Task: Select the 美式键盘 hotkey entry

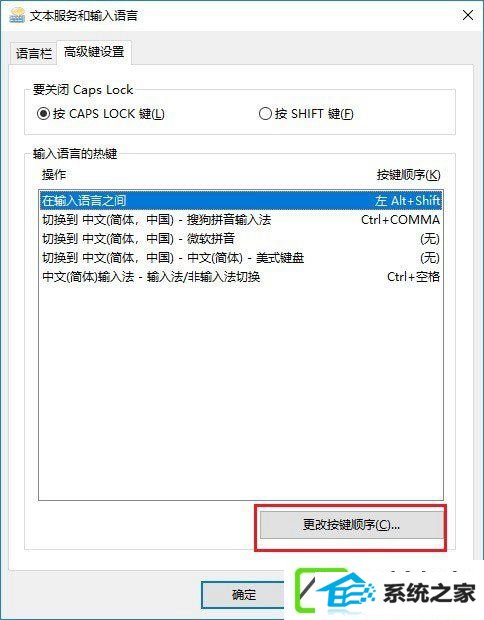Action: pos(241,257)
